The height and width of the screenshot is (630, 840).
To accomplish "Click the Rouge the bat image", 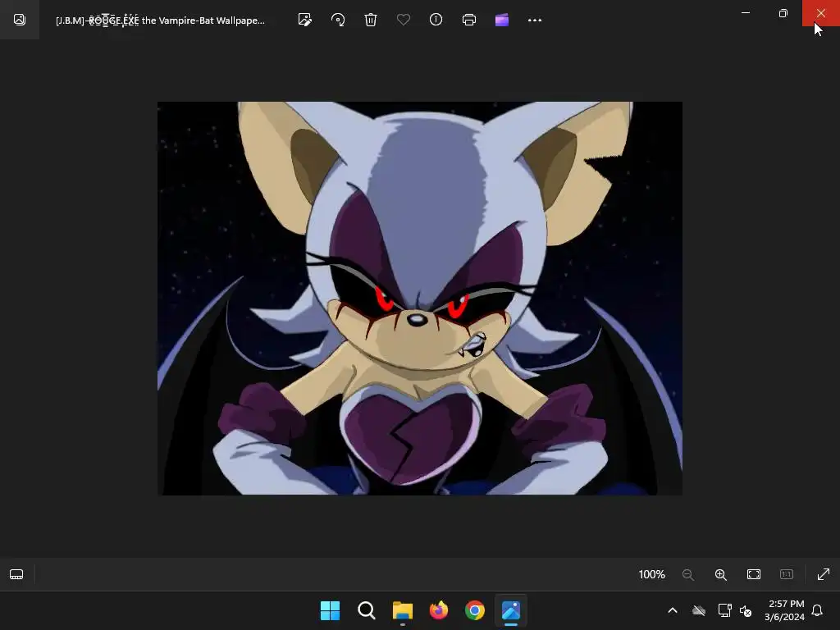I will pos(419,299).
